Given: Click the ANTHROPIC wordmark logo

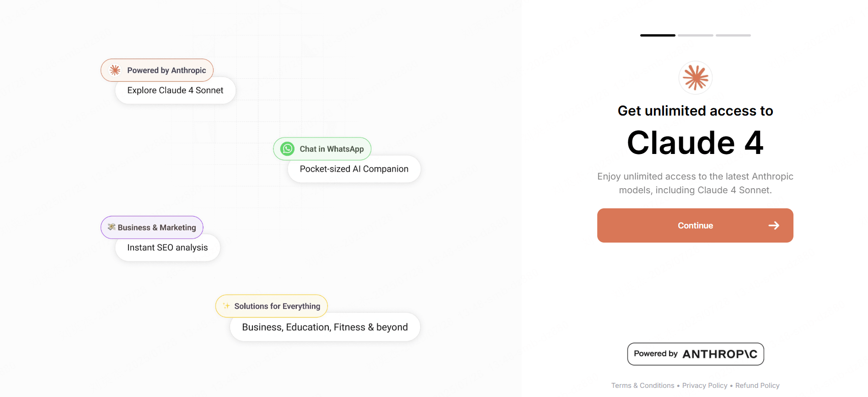Looking at the screenshot, I should pyautogui.click(x=720, y=354).
